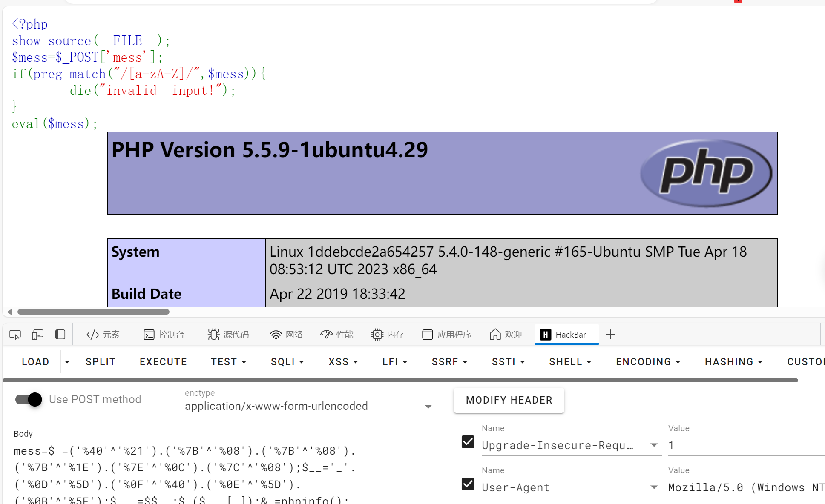Open the enctype selection dropdown
Image resolution: width=825 pixels, height=504 pixels.
(310, 406)
